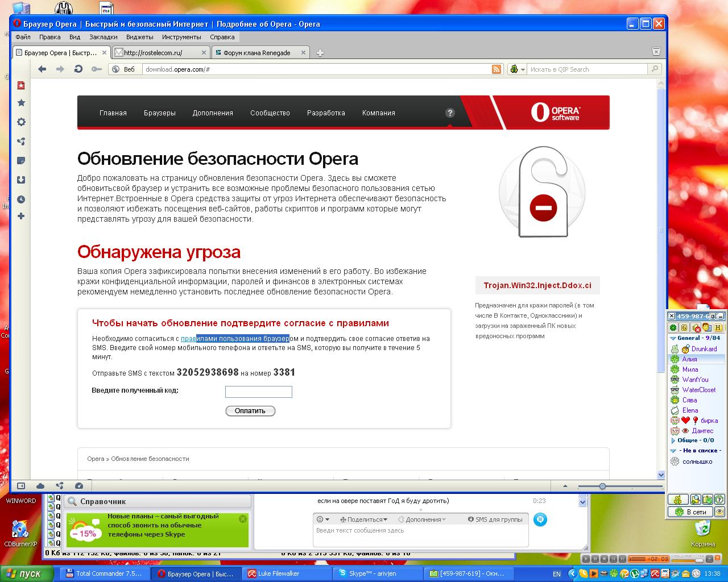Open the QIP В сети status dropdown
This screenshot has width=728, height=582.
(x=690, y=512)
